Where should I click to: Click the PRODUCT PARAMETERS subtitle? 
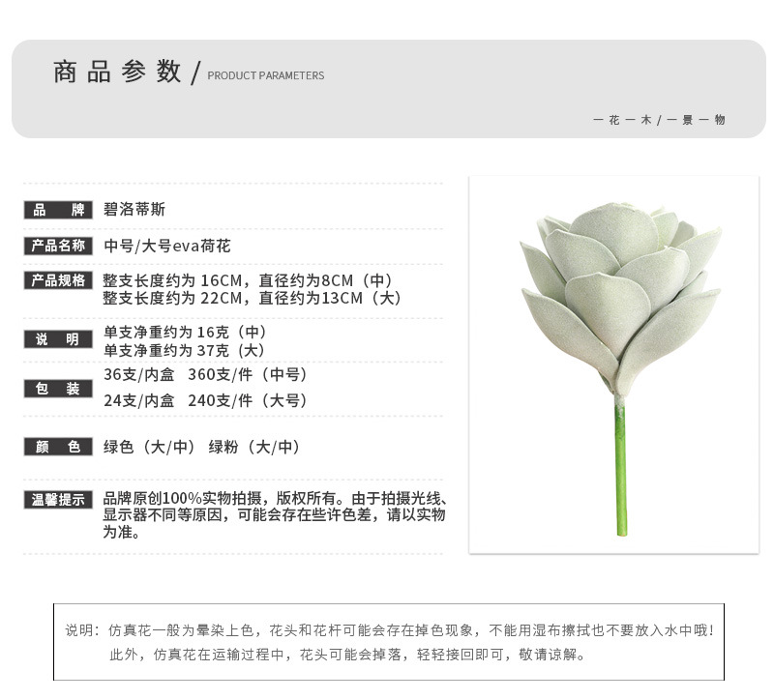(265, 75)
